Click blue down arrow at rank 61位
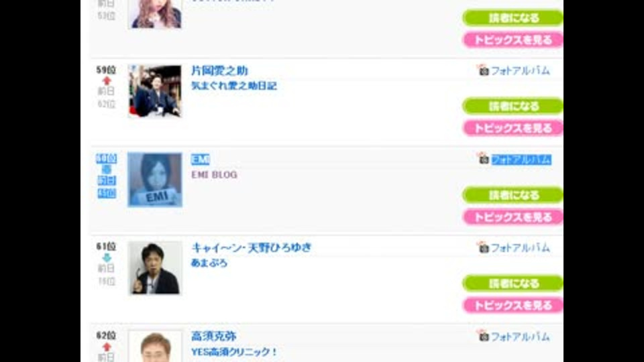 (x=107, y=257)
